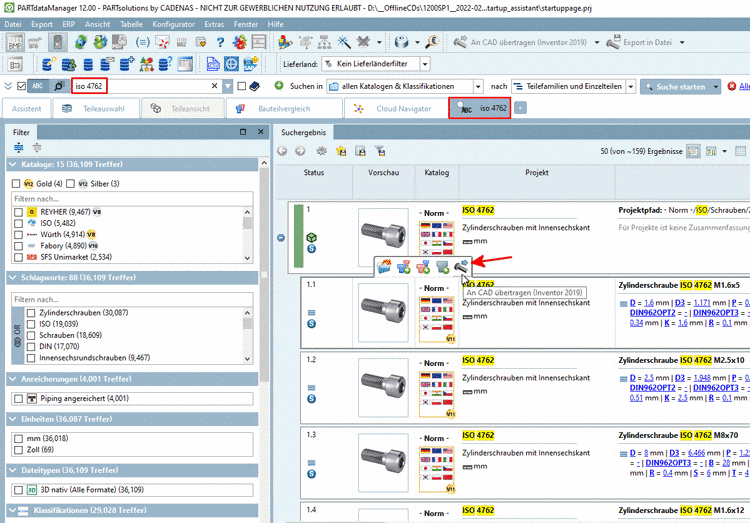Screen dimensions: 750x523
Task: Clear the search field with the X
Action: [214, 86]
